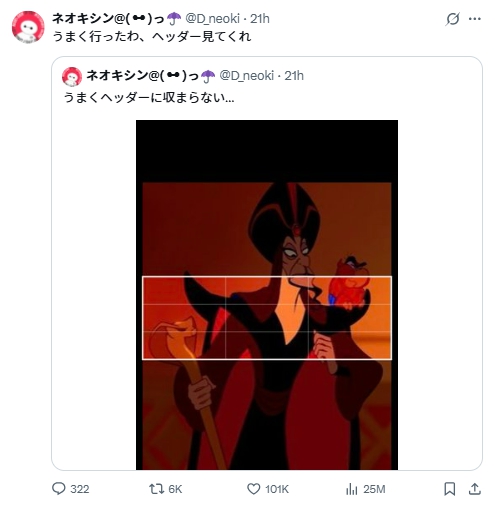Open the @D_neoki handle in quoted tweet
495x506 pixels.
[246, 76]
